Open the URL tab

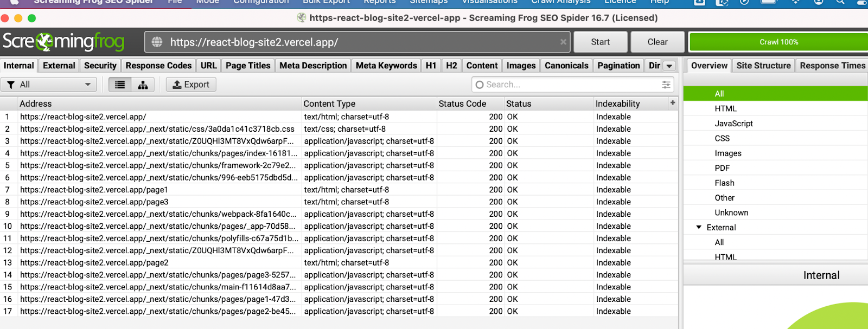click(209, 66)
